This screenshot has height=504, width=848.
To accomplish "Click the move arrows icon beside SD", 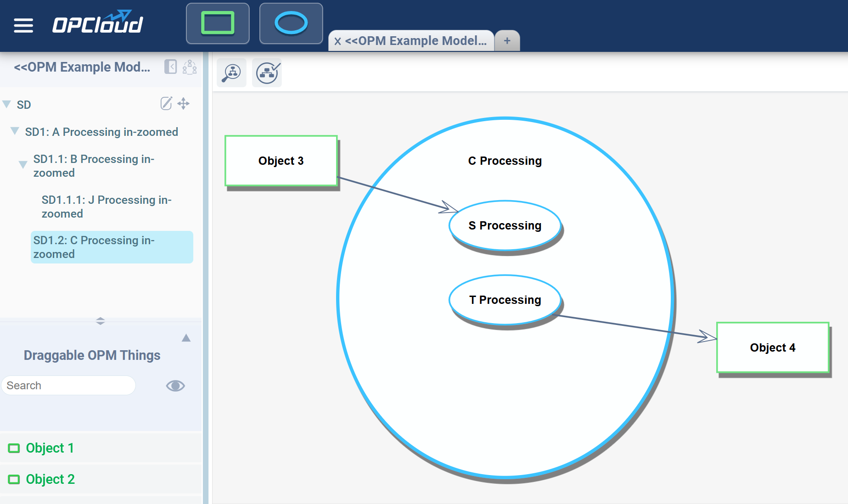I will 184,104.
